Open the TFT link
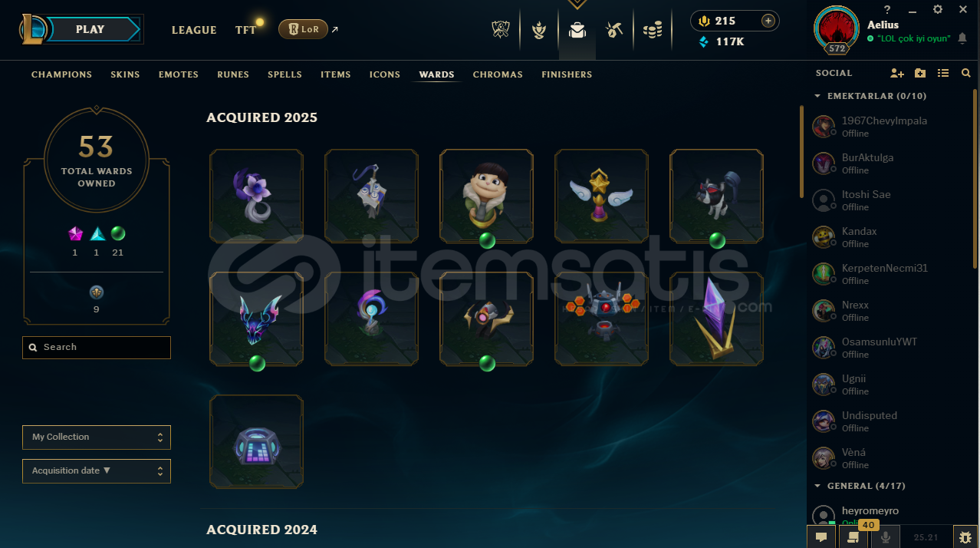The height and width of the screenshot is (548, 980). click(246, 30)
